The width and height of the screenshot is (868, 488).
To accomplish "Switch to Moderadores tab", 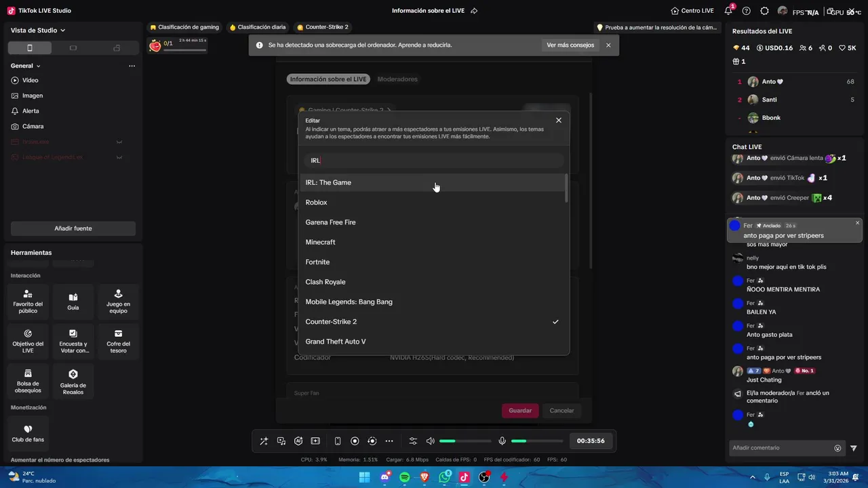I will click(x=397, y=79).
